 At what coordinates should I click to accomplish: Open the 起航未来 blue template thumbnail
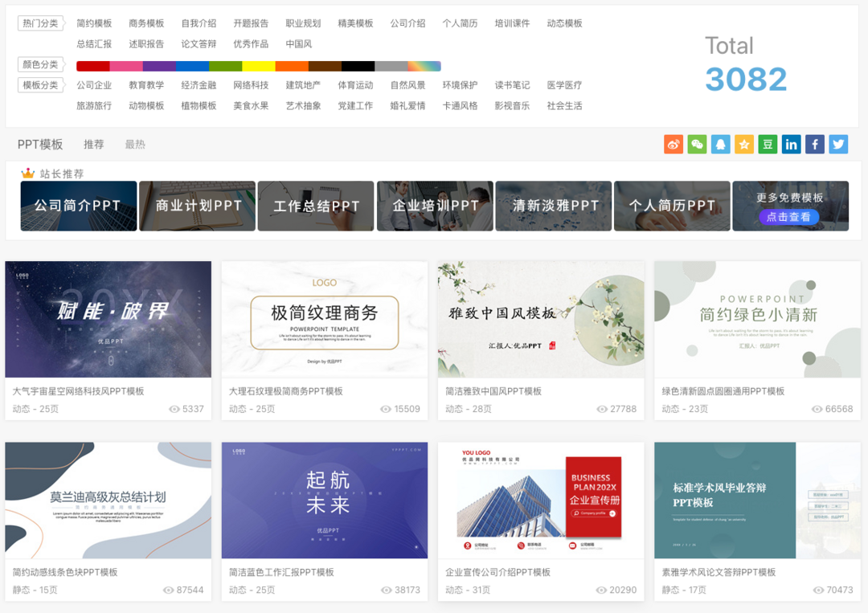[325, 500]
